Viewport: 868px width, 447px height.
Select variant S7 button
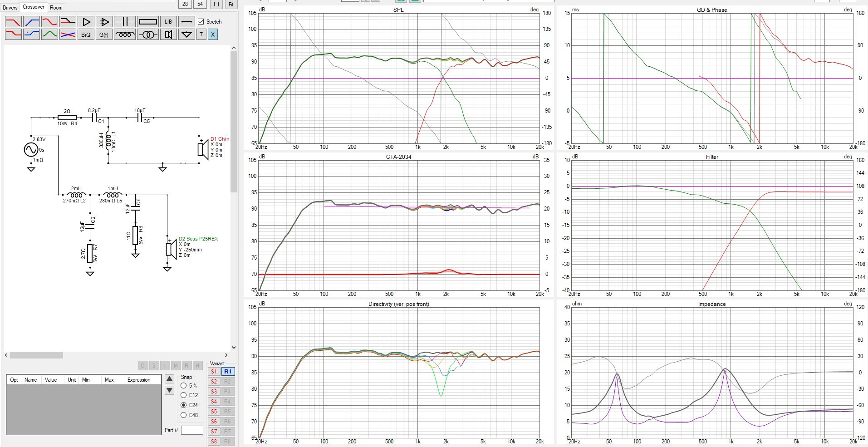tap(214, 431)
